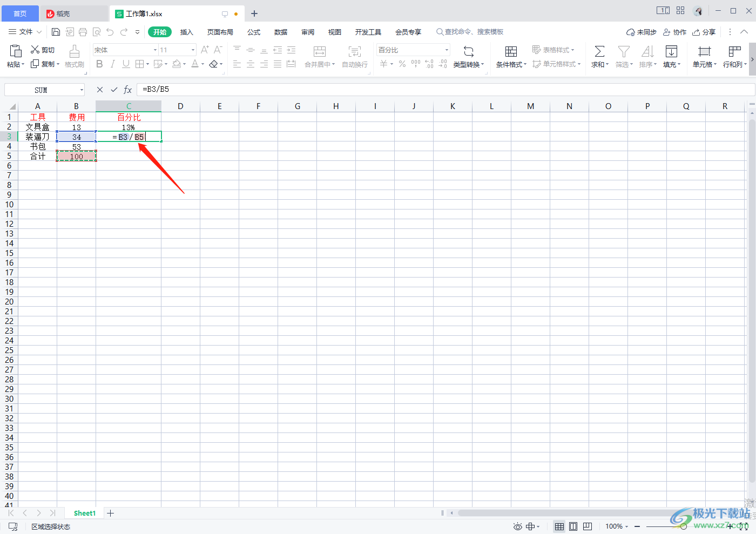
Task: Switch to normal view in status bar
Action: (559, 526)
